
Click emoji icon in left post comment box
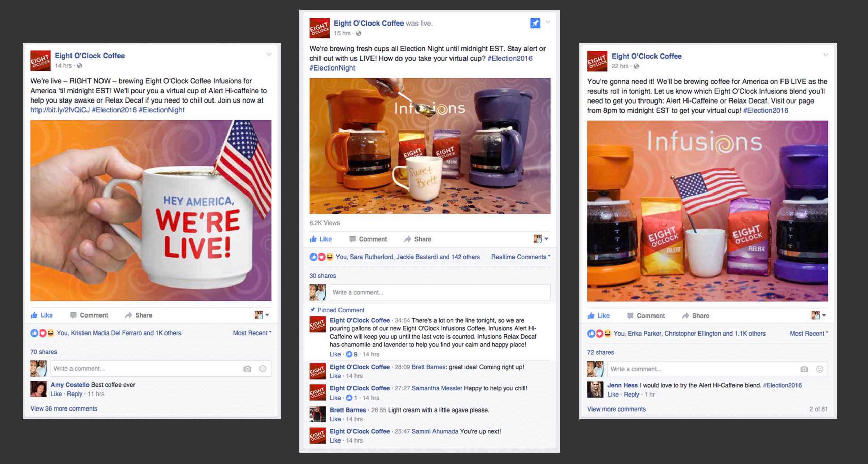click(x=263, y=369)
